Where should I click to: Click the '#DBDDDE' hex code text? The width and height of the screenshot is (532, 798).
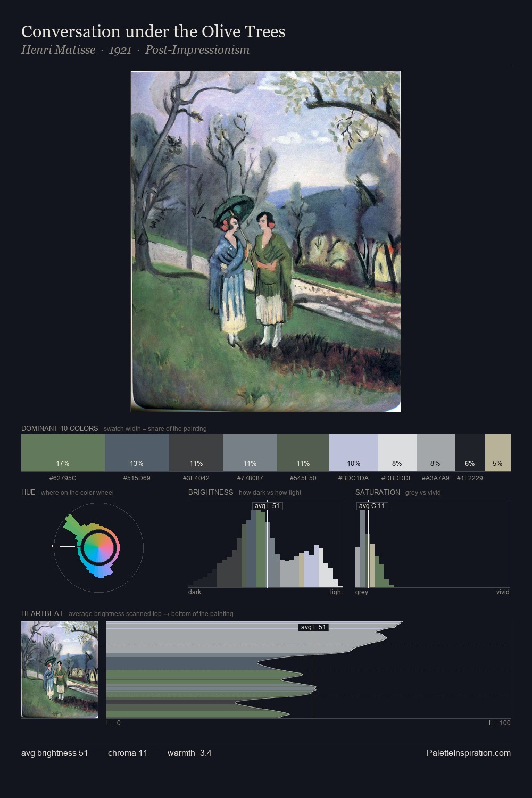coord(397,478)
